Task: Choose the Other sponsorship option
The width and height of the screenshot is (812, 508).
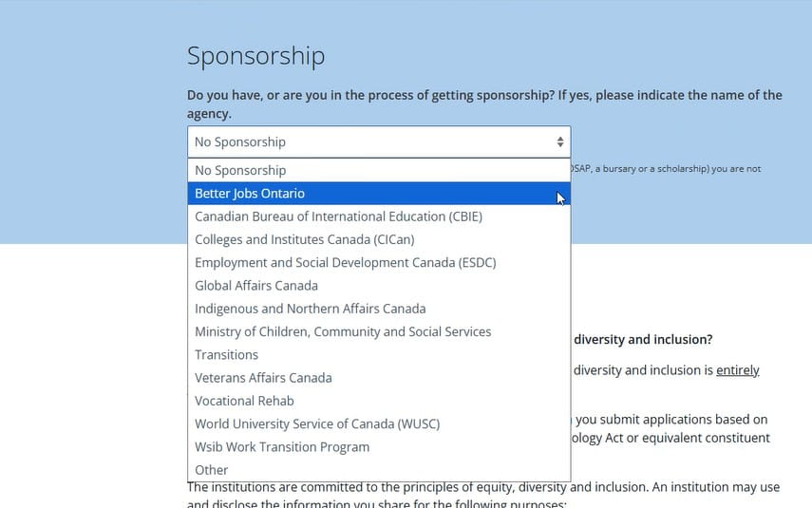Action: [x=211, y=470]
